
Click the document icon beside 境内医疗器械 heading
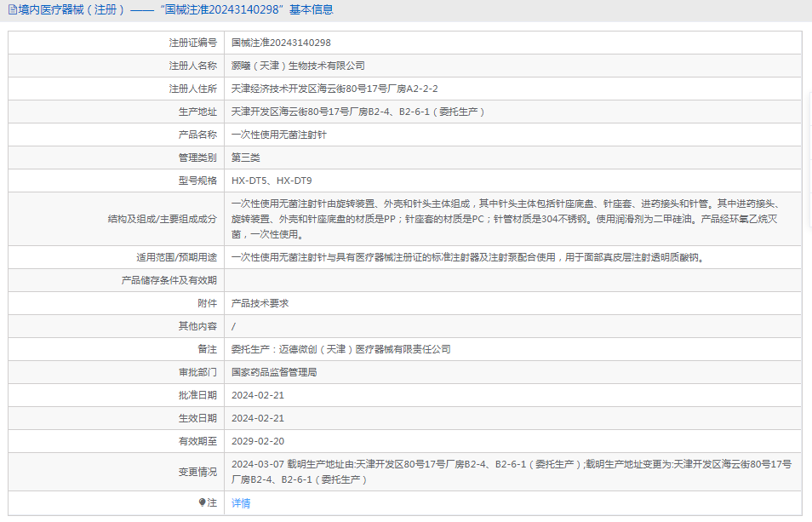[13, 10]
